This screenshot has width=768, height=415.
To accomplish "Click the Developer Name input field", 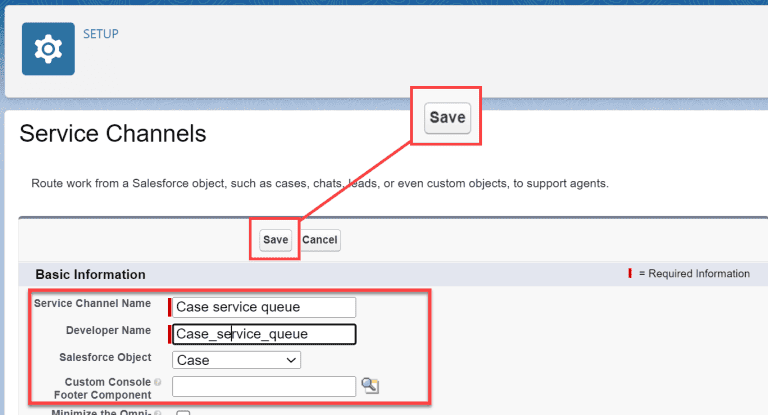I will point(264,334).
